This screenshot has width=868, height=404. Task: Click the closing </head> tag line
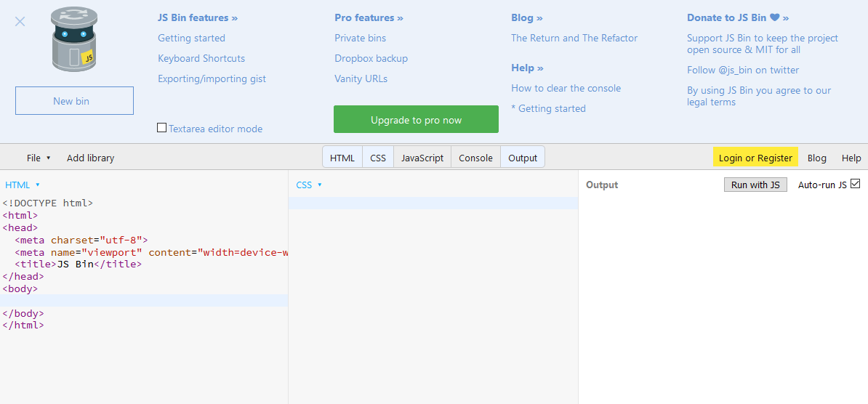(x=23, y=276)
